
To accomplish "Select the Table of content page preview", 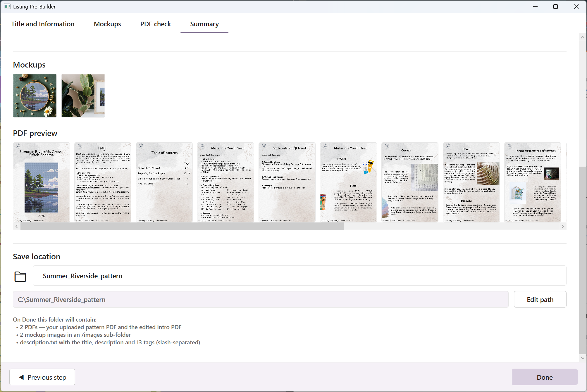I will point(164,182).
